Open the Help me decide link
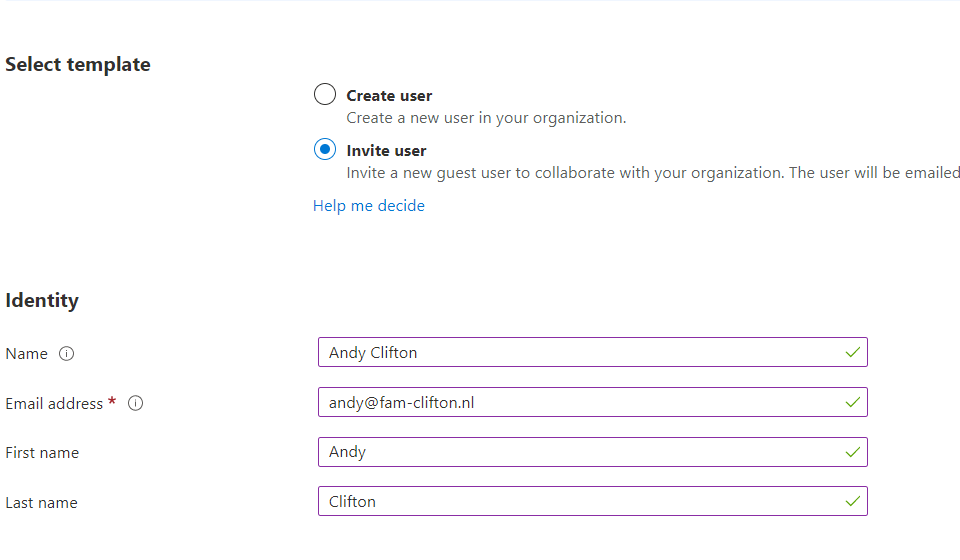The height and width of the screenshot is (560, 960). point(369,206)
